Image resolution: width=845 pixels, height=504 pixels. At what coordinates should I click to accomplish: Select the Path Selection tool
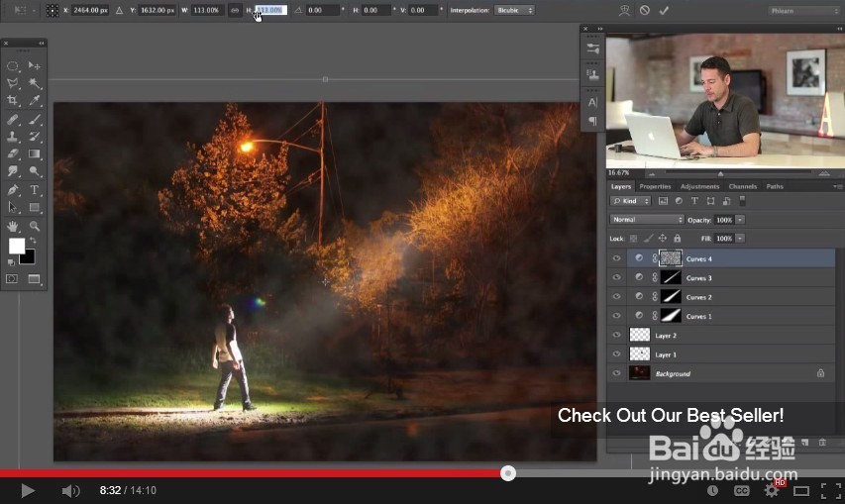13,207
